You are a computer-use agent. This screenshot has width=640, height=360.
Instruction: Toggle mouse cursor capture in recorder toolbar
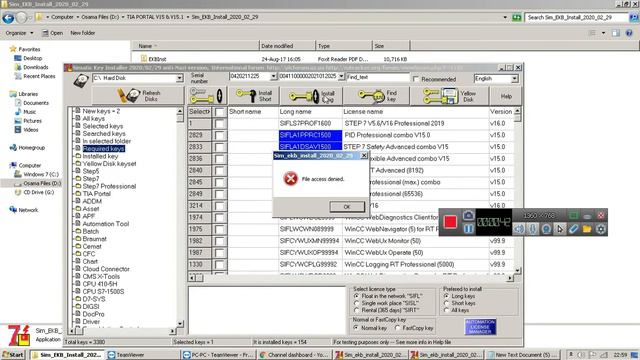(x=560, y=229)
